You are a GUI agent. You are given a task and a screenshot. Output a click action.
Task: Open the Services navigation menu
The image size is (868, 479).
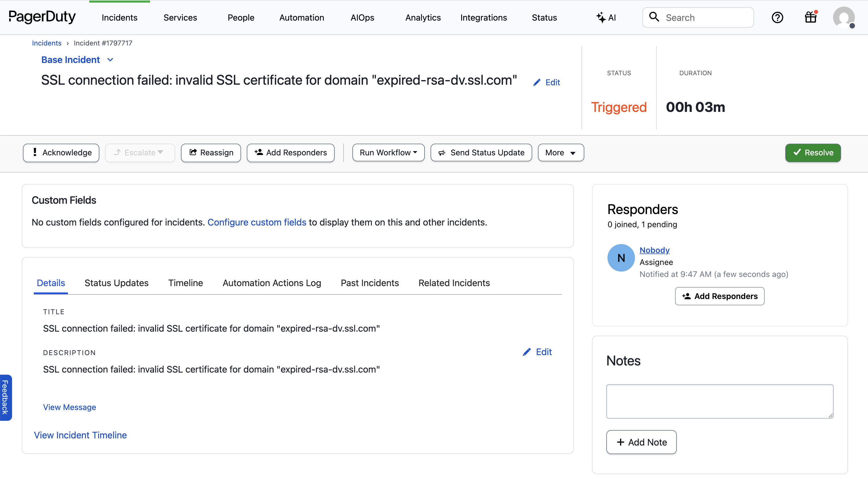(x=180, y=17)
